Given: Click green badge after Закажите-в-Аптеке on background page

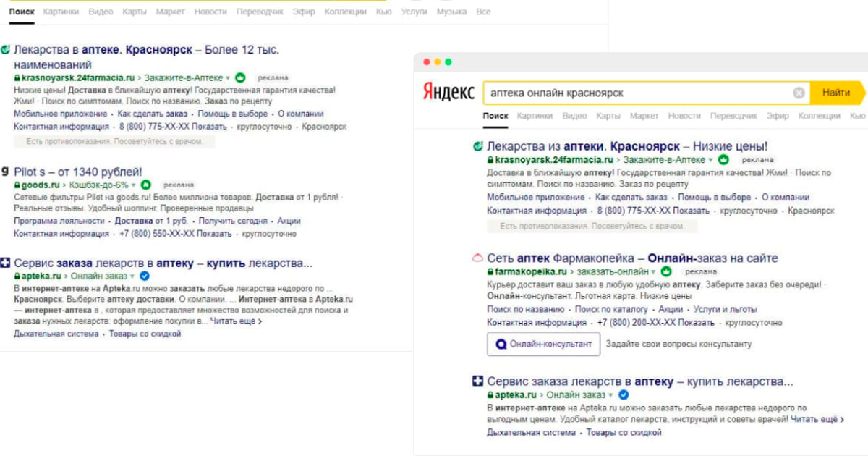Looking at the screenshot, I should coord(240,77).
